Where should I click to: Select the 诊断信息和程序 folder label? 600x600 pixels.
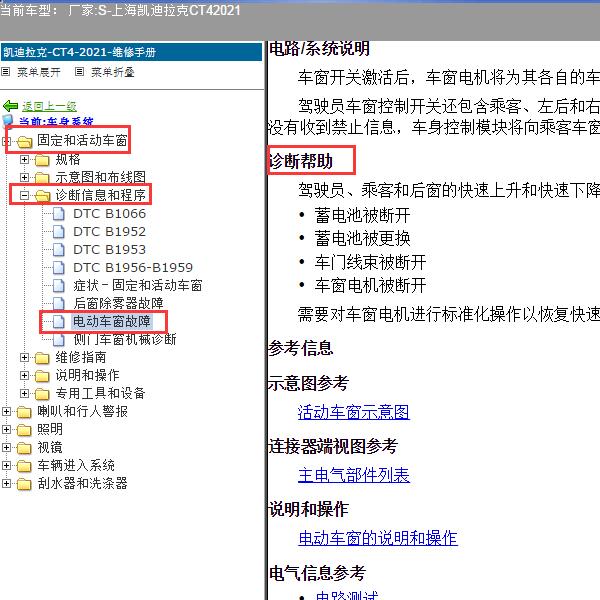tap(101, 195)
